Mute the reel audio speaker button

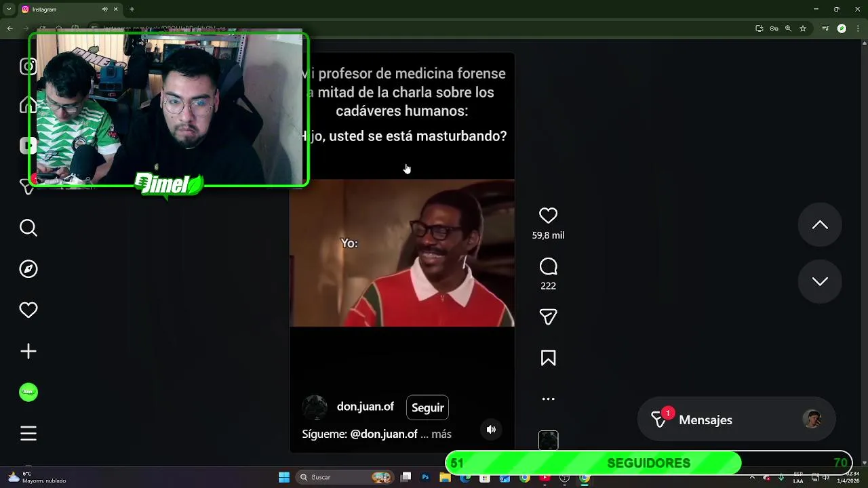coord(491,429)
